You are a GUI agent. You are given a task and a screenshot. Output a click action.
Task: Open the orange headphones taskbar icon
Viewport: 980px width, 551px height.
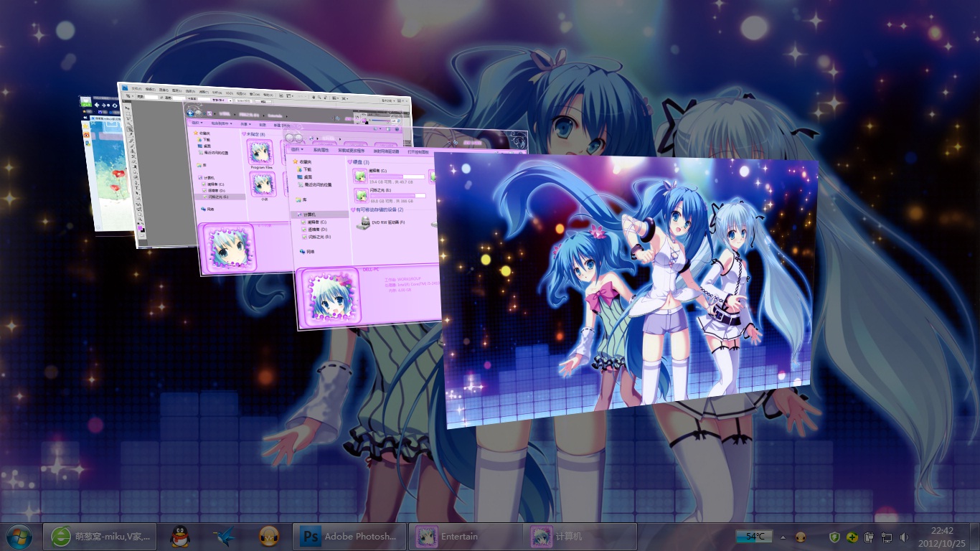click(269, 536)
